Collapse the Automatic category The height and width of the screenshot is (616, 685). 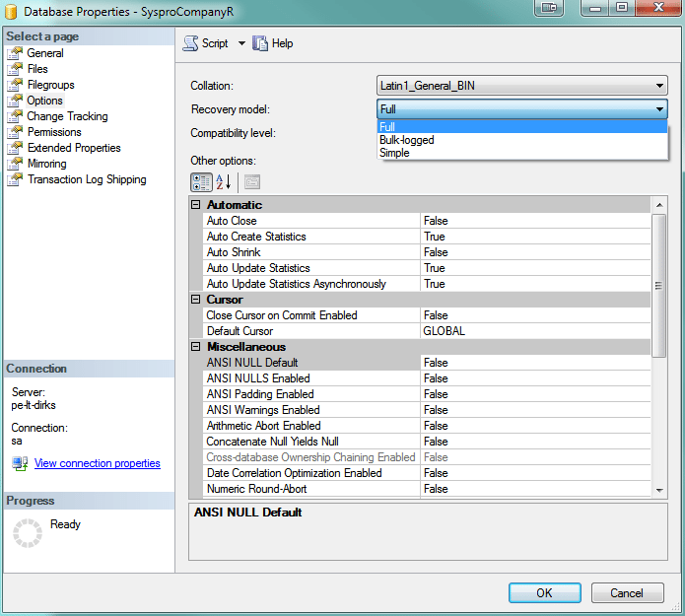coord(196,205)
